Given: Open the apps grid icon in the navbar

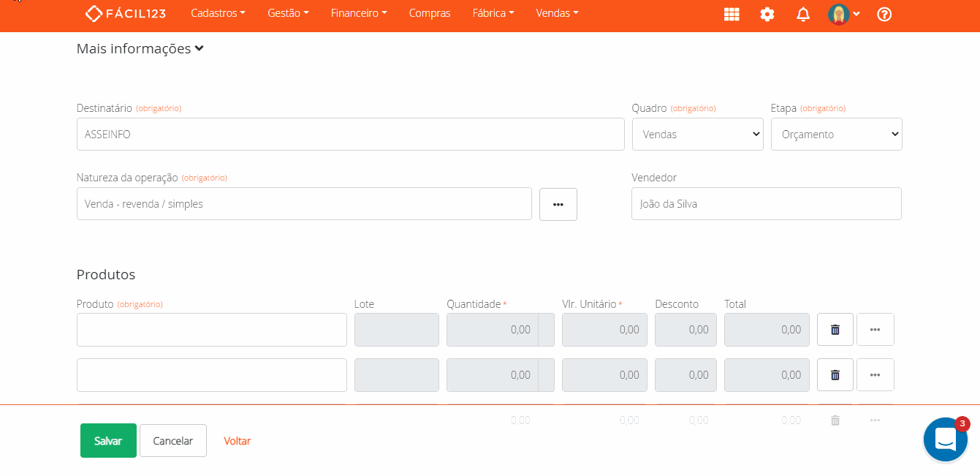Looking at the screenshot, I should click(731, 14).
